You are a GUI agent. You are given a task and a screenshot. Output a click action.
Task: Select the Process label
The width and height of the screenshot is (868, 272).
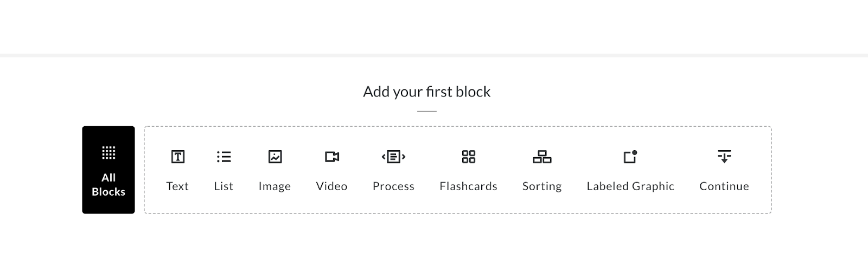tap(393, 186)
